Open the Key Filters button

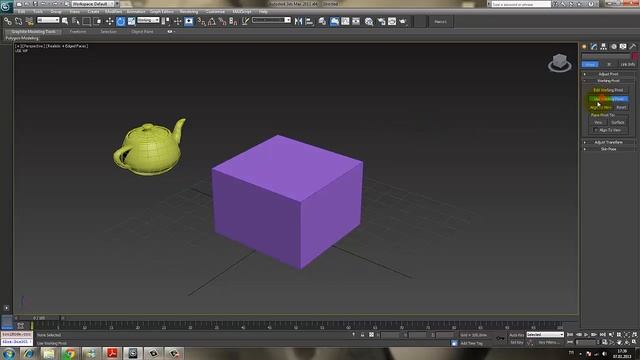[x=548, y=342]
